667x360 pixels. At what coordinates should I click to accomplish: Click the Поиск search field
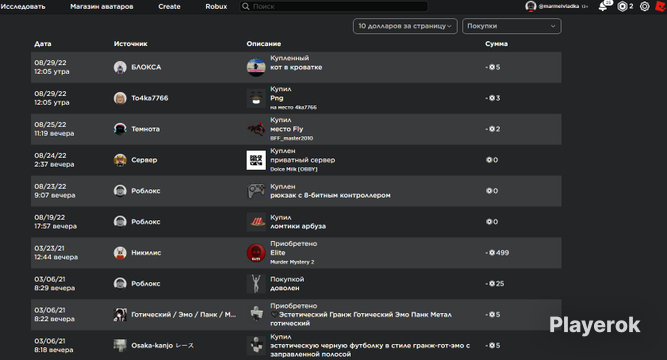334,6
